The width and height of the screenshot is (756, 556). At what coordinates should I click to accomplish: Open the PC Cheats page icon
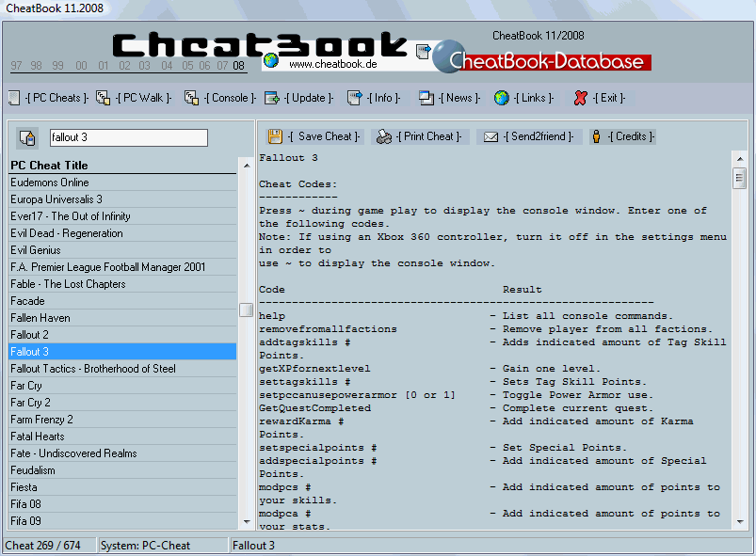coord(14,98)
